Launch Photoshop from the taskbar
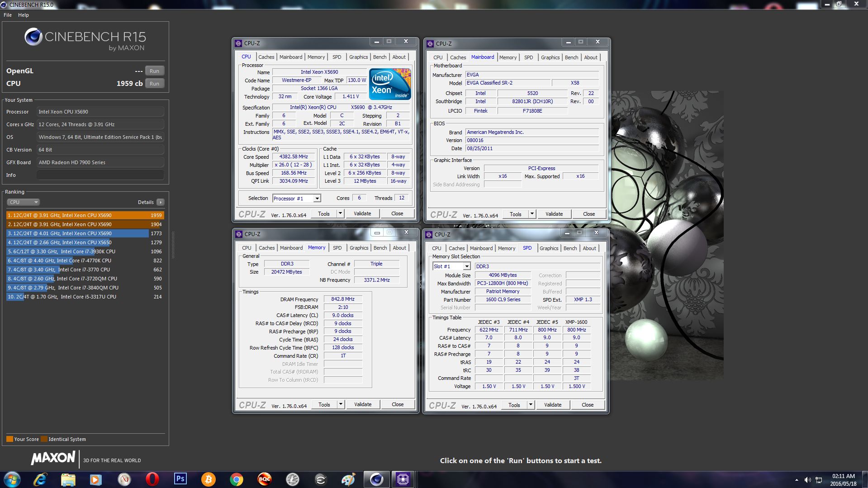868x488 pixels. coord(180,479)
